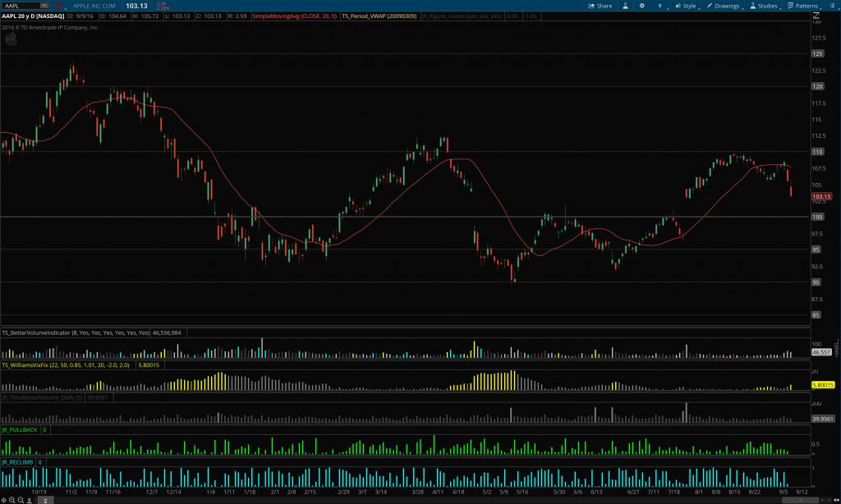Open the flask icon left of the gear
The width and height of the screenshot is (841, 504).
coord(625,6)
